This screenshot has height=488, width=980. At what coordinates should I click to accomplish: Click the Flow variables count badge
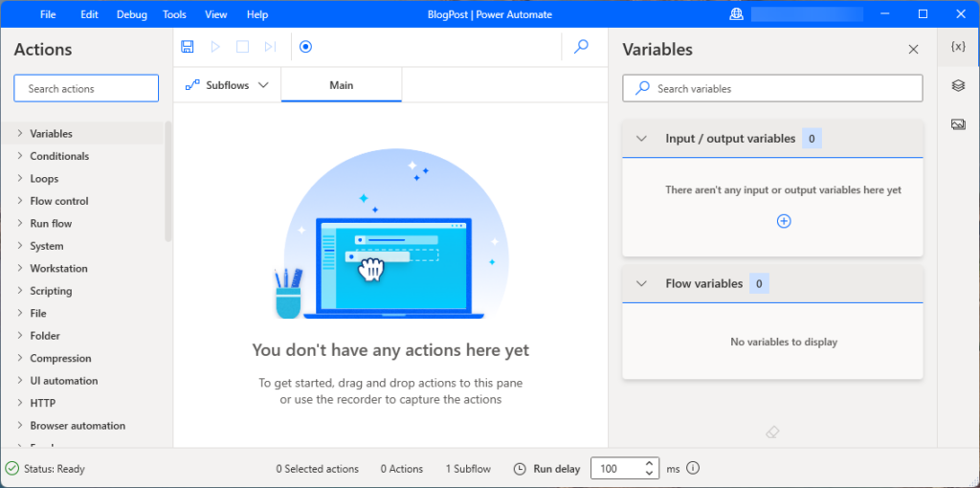[x=759, y=283]
